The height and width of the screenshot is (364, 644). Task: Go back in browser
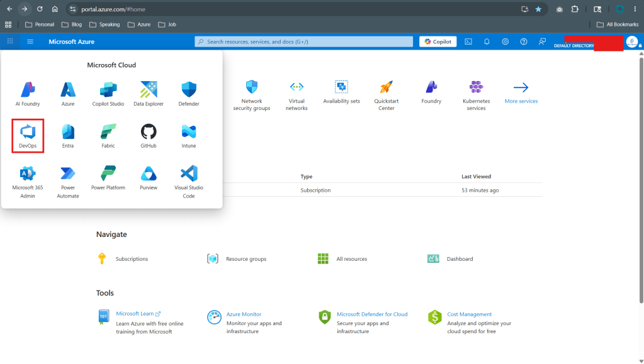(x=9, y=9)
